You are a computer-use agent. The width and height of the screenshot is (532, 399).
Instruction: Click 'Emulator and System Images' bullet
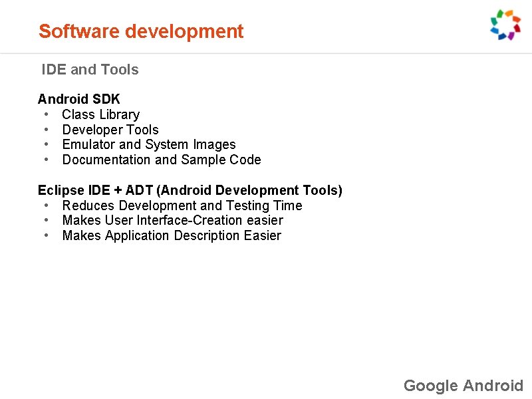(x=149, y=144)
